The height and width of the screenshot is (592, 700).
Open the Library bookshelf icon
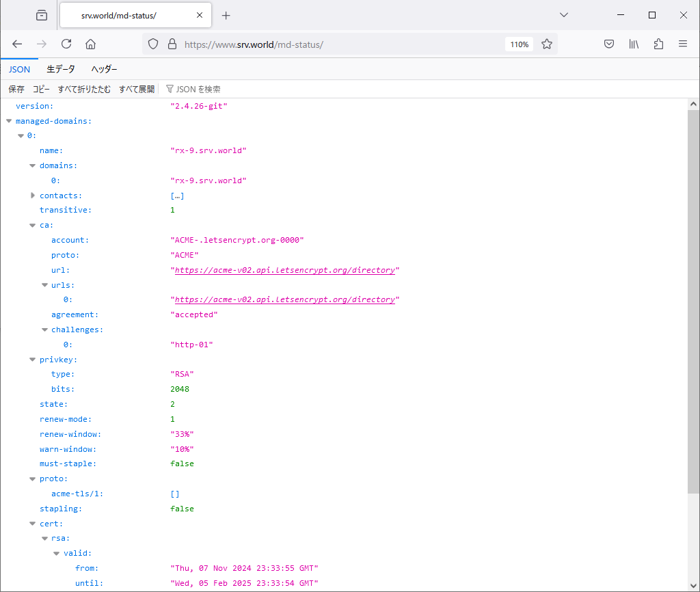pos(634,44)
